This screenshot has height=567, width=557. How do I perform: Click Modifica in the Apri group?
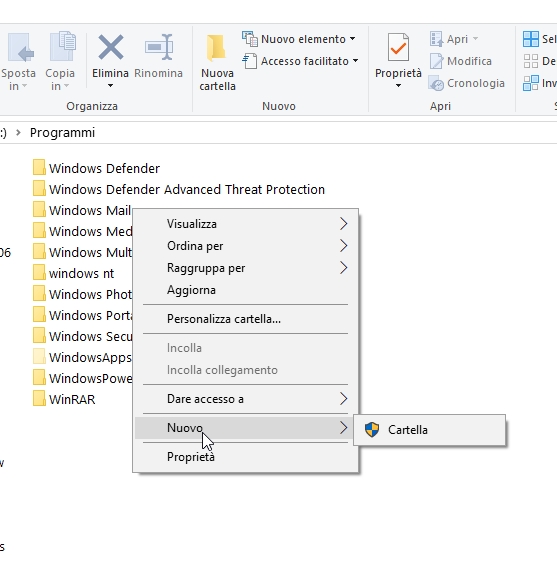(460, 61)
